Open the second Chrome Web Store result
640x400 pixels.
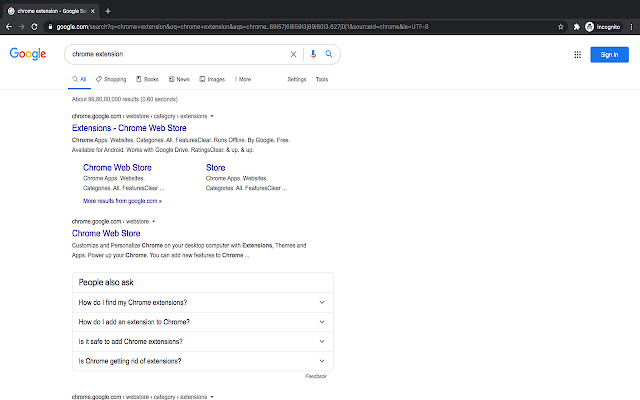click(x=106, y=233)
